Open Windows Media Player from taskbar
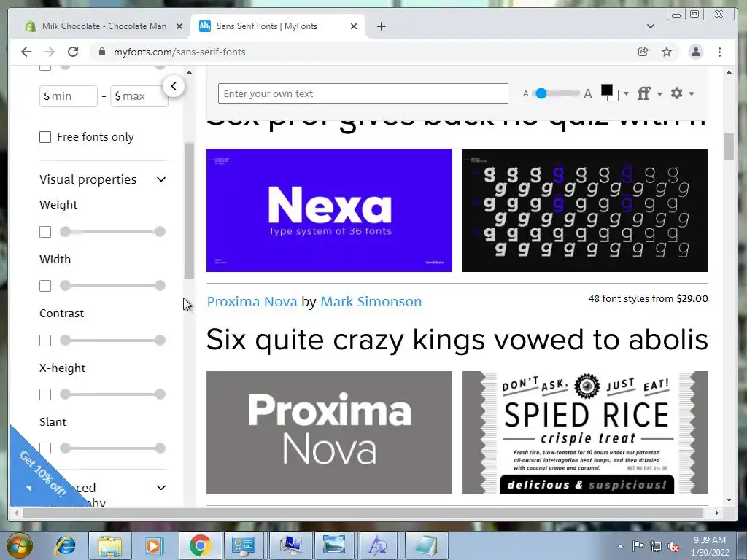The width and height of the screenshot is (747, 560). [x=154, y=546]
